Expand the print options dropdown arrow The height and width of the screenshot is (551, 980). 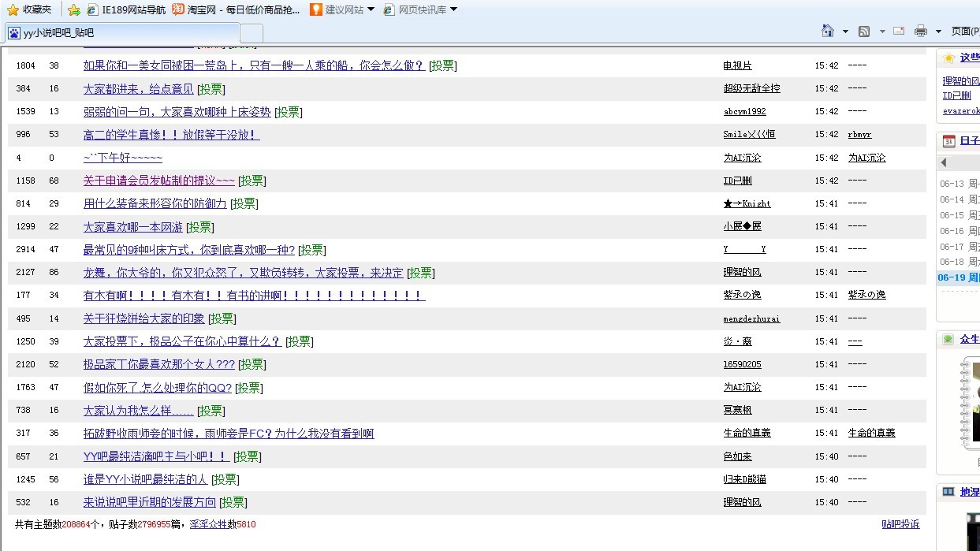pos(938,32)
